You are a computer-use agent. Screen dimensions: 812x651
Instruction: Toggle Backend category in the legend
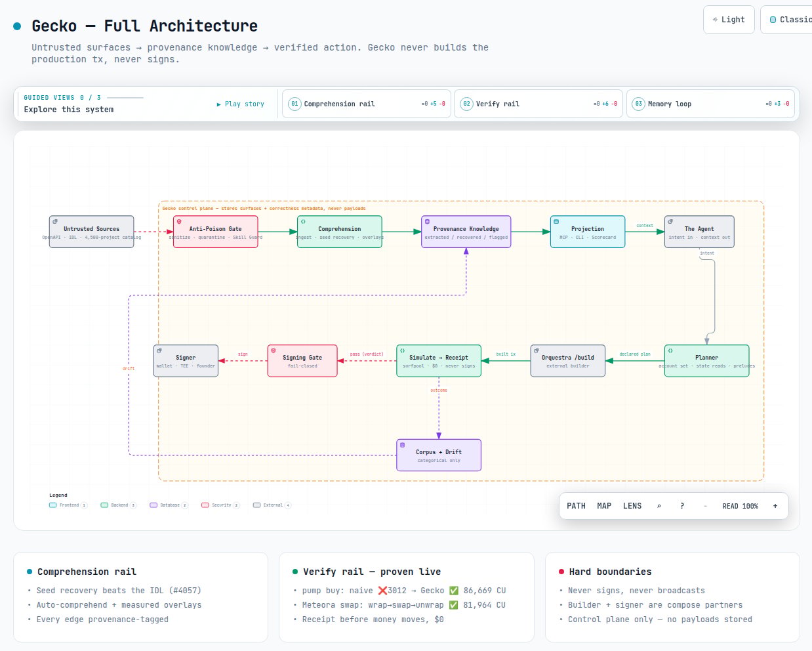[119, 505]
